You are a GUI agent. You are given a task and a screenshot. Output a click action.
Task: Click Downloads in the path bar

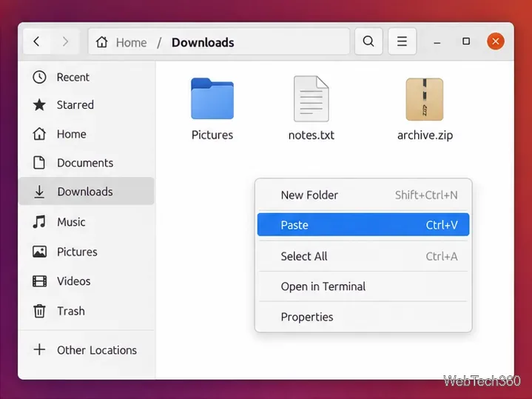(x=203, y=43)
